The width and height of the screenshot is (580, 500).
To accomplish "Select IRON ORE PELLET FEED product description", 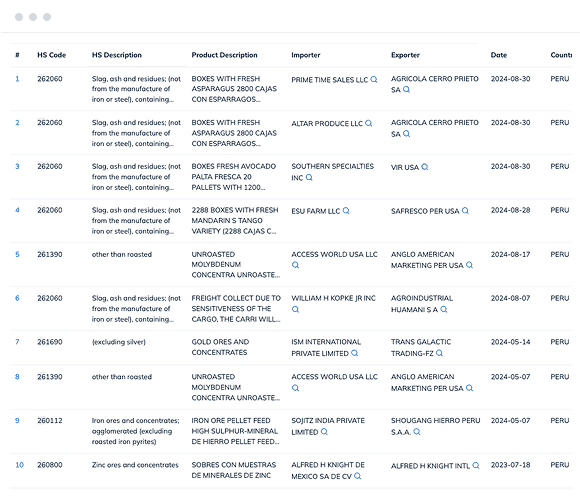I will [x=235, y=431].
